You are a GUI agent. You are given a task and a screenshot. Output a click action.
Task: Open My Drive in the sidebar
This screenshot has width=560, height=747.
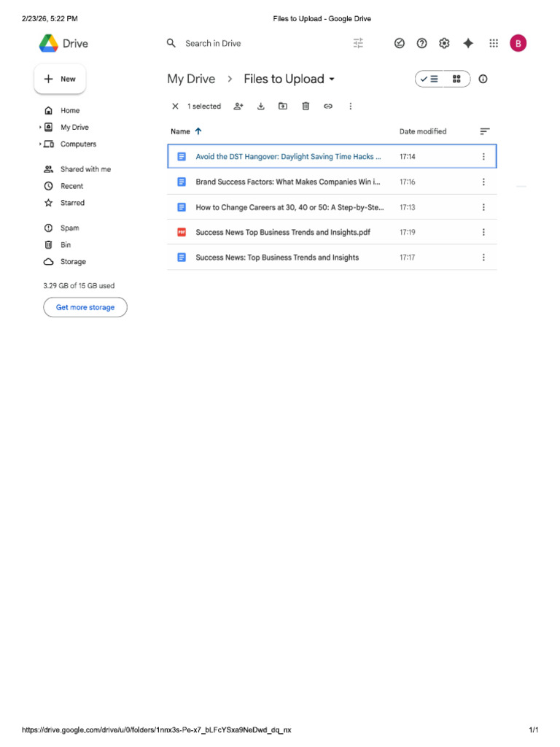coord(74,127)
